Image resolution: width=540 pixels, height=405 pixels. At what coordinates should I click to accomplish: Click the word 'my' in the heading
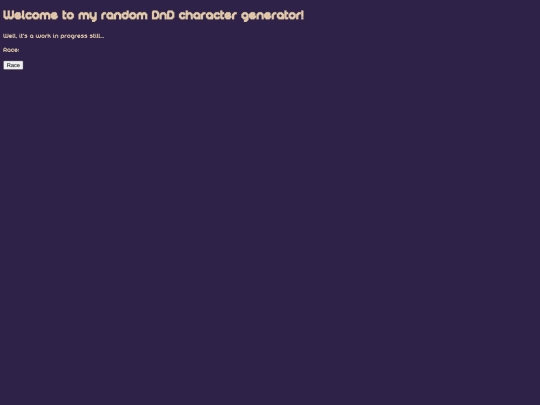(87, 16)
